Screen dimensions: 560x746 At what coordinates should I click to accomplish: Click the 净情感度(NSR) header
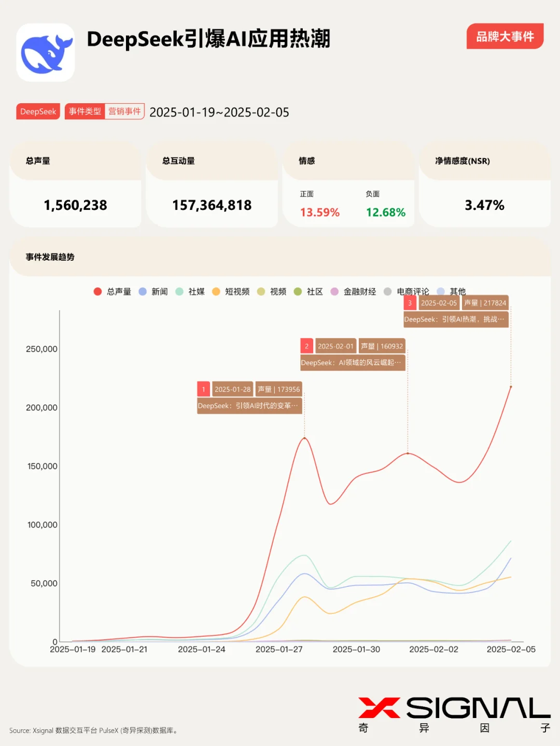tap(484, 161)
